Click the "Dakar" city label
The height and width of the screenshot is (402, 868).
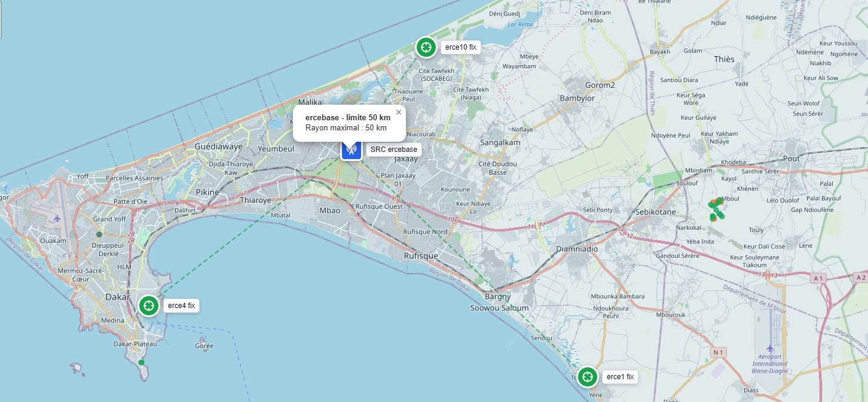pos(118,297)
